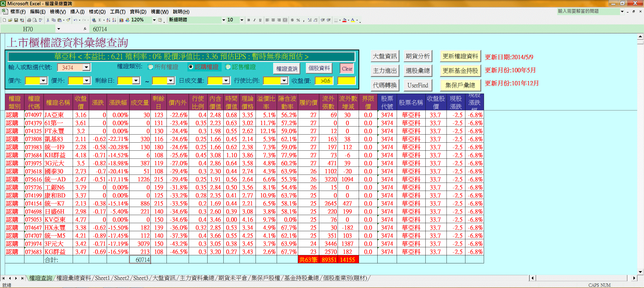The width and height of the screenshot is (644, 288).
Task: Open the 檔案(F) menu
Action: (x=18, y=12)
